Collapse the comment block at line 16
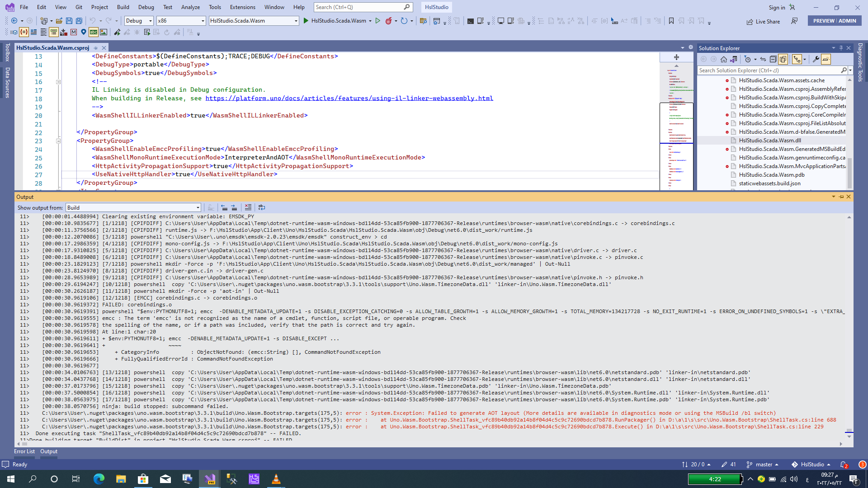 coord(58,82)
